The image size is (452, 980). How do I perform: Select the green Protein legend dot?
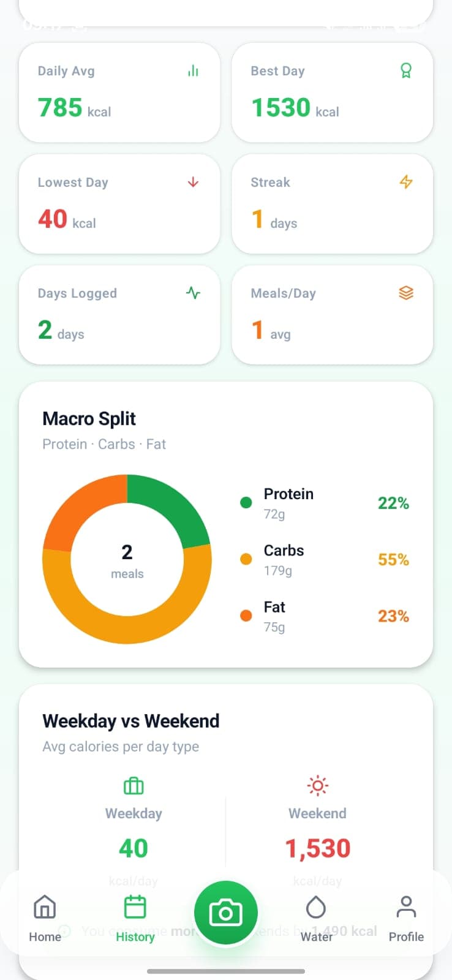(246, 502)
